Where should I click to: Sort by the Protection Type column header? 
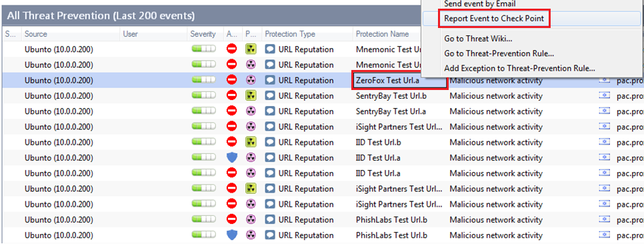(x=290, y=34)
